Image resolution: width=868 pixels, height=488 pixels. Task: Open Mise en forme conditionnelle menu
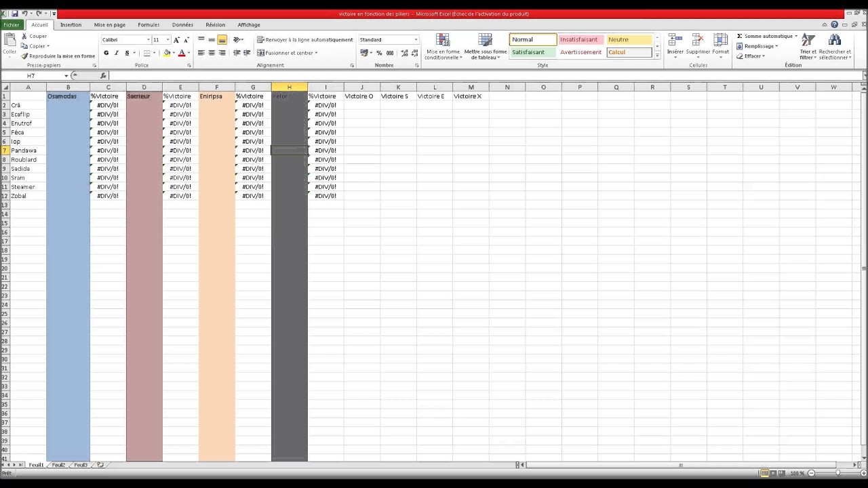pos(443,47)
